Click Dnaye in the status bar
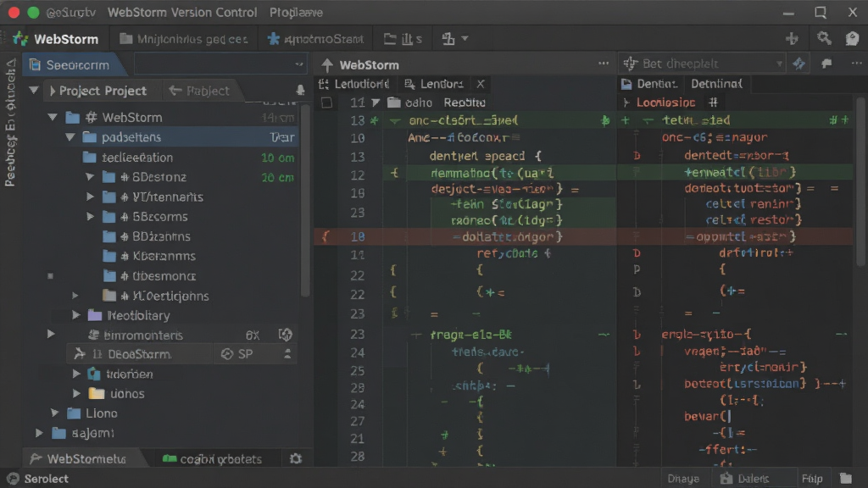The image size is (868, 488). point(683,479)
